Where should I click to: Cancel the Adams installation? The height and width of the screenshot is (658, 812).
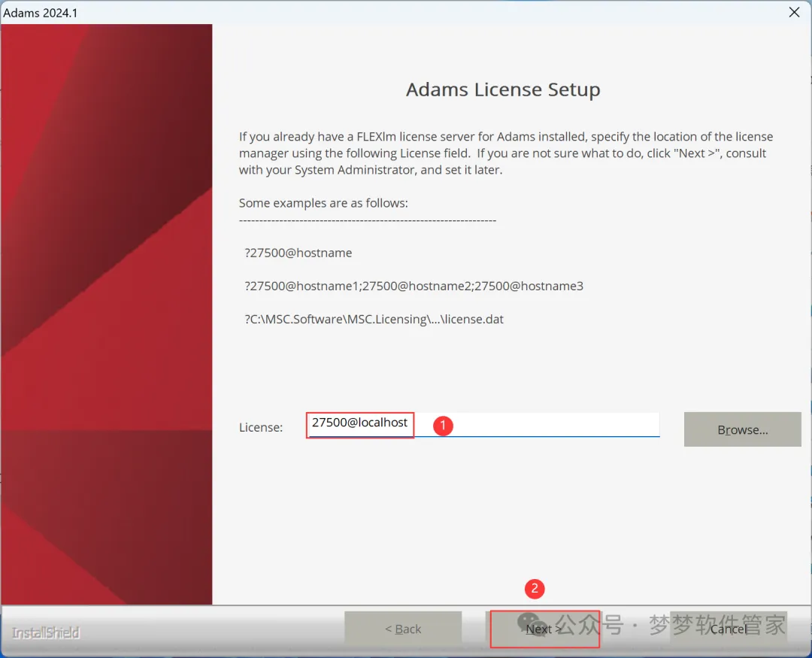pos(729,629)
